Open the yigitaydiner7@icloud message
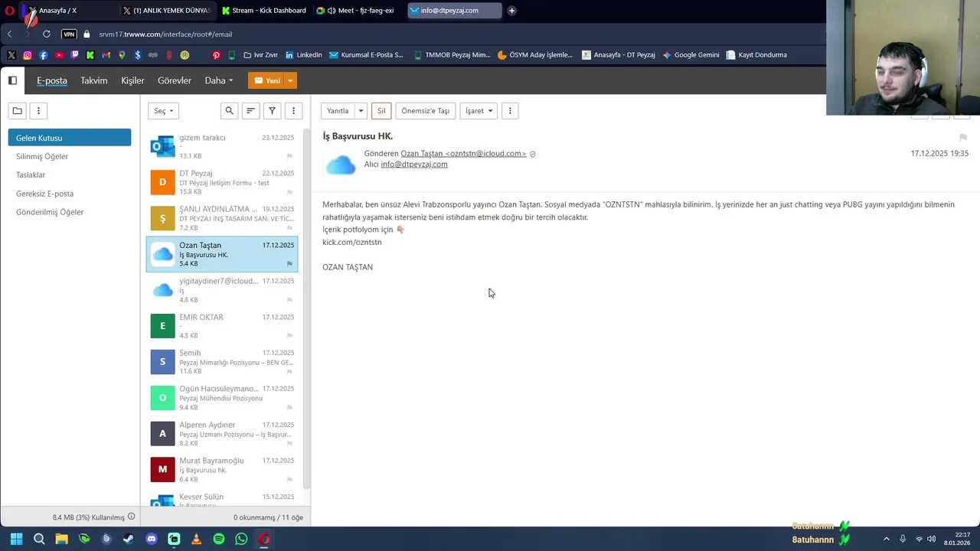 pyautogui.click(x=222, y=290)
